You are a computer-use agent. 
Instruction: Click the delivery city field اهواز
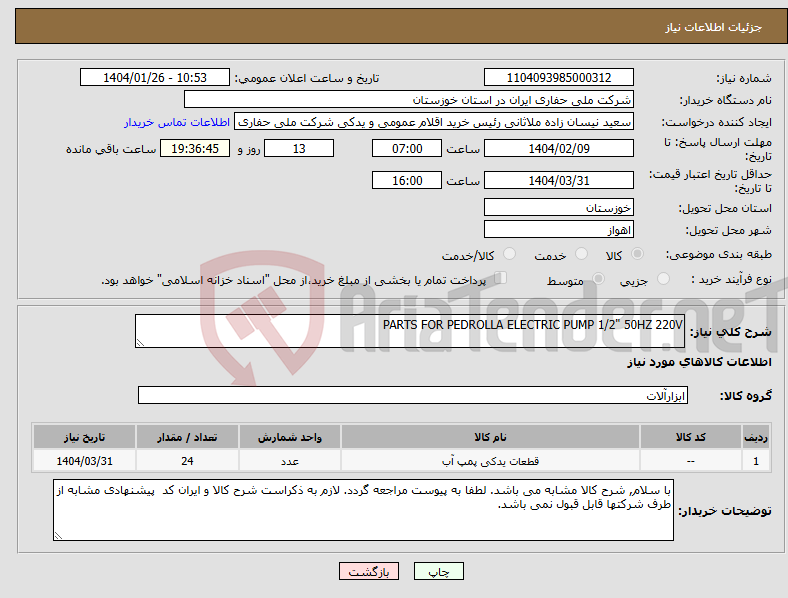click(558, 230)
